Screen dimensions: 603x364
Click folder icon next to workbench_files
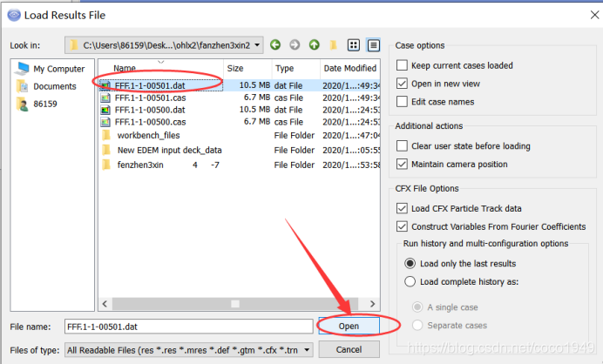[x=106, y=135]
